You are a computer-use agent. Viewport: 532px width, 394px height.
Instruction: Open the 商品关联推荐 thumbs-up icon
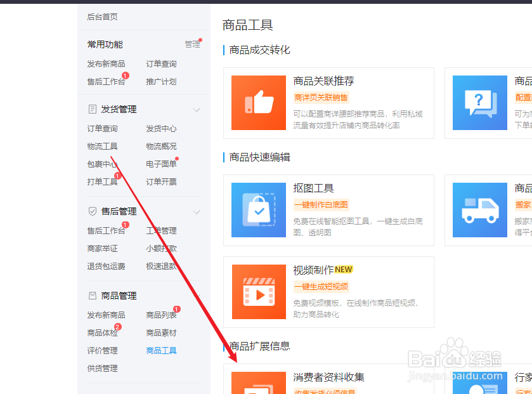(259, 103)
